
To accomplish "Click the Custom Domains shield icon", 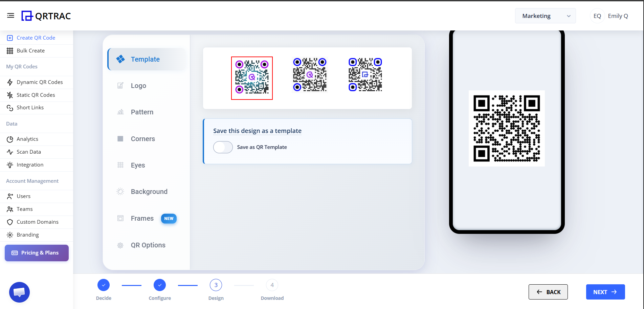I will (x=10, y=222).
